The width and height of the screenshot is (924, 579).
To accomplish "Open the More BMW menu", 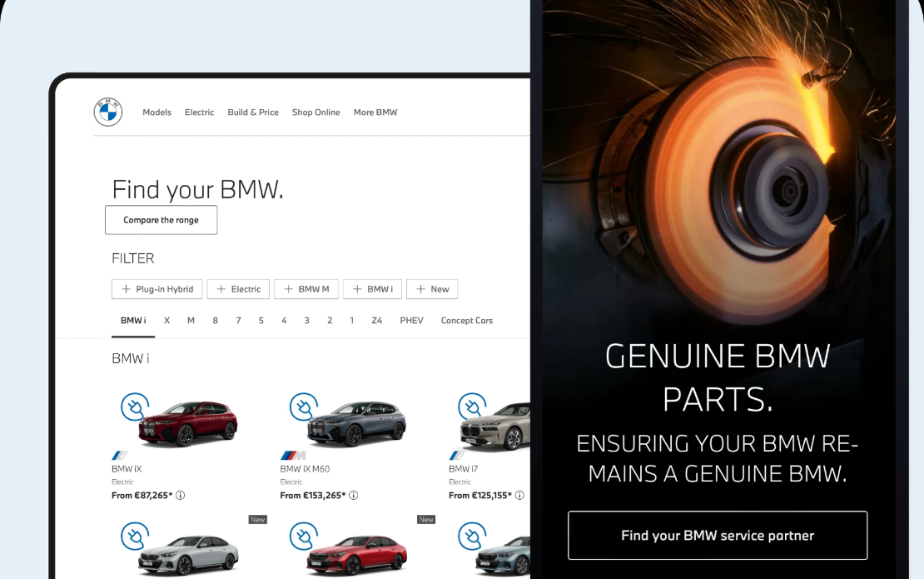I will coord(375,112).
